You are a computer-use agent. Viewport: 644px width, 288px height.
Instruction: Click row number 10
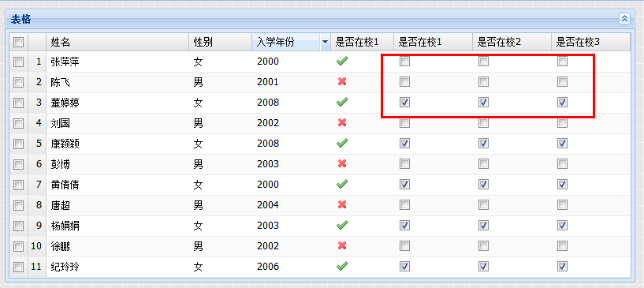point(36,246)
